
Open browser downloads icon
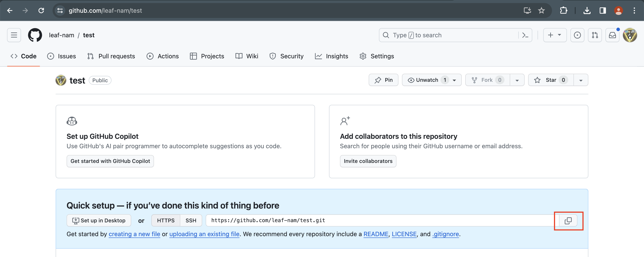[x=587, y=11]
